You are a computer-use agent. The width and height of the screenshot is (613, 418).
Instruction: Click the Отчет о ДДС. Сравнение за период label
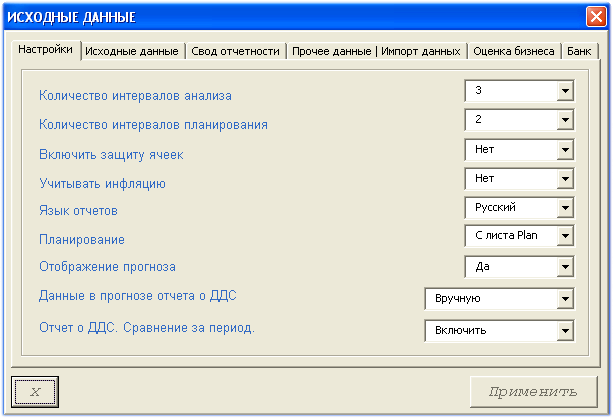tap(147, 328)
